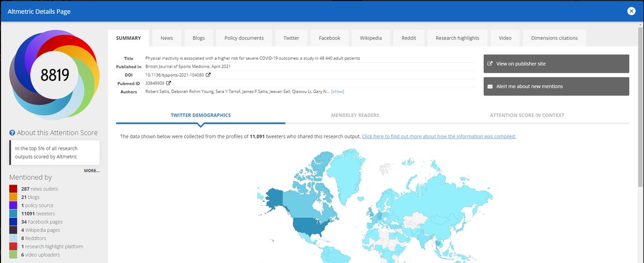
Task: Click the Altmetric donut score badge 8819
Action: [x=55, y=75]
